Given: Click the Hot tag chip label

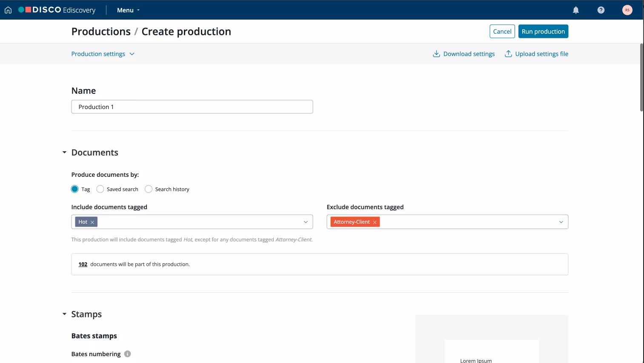Looking at the screenshot, I should [83, 222].
